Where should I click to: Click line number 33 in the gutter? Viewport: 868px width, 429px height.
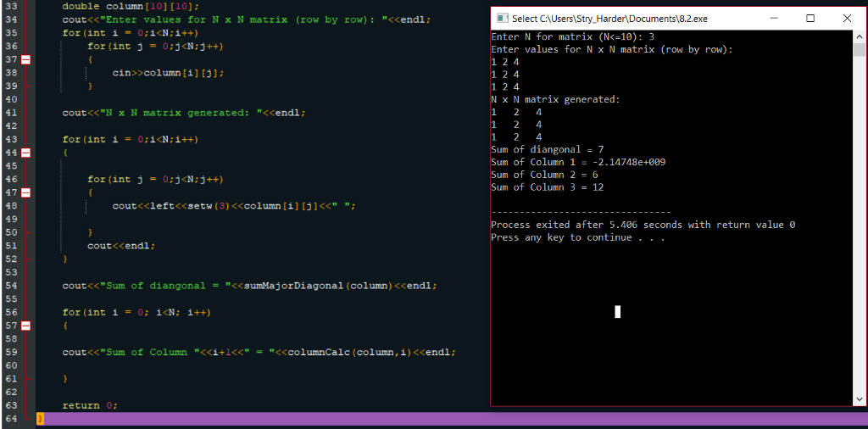[12, 7]
